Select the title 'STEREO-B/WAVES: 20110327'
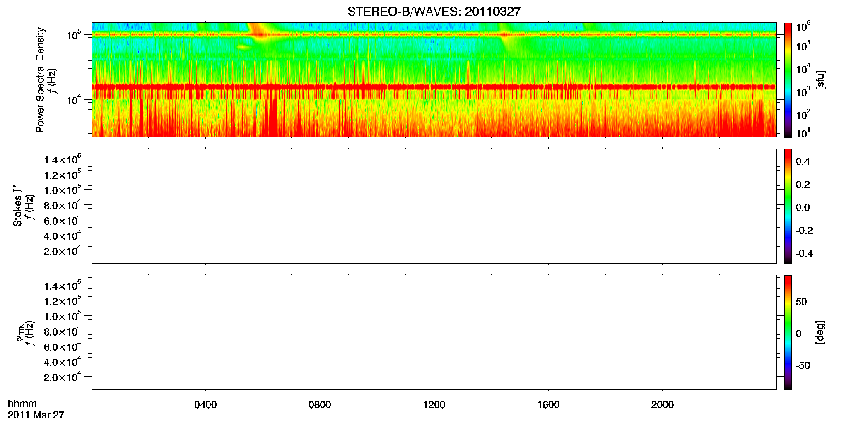 pos(434,12)
